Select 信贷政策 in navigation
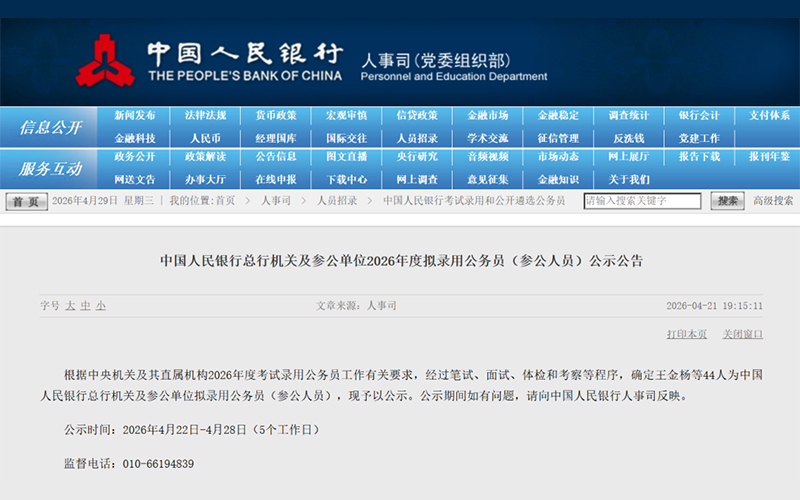800x500 pixels. click(x=417, y=116)
